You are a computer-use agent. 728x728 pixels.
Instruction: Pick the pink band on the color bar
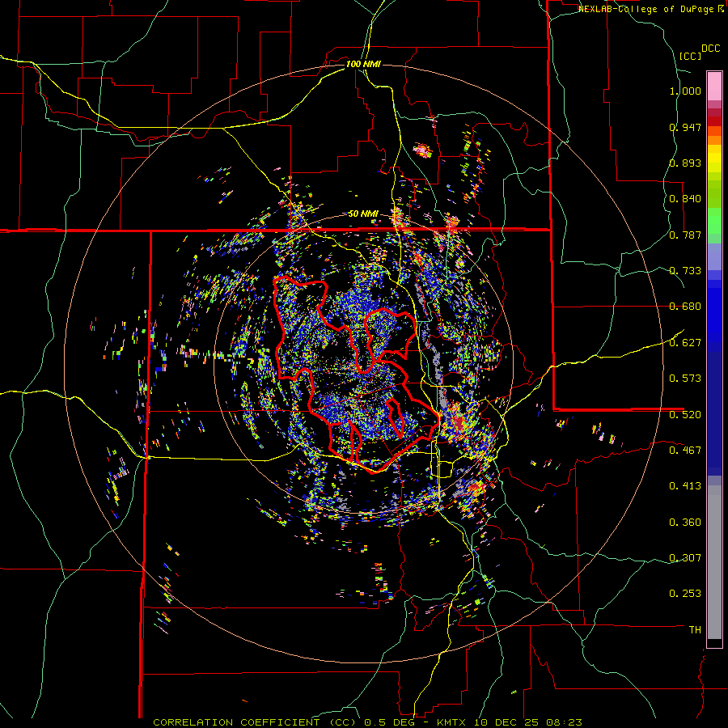tap(714, 86)
